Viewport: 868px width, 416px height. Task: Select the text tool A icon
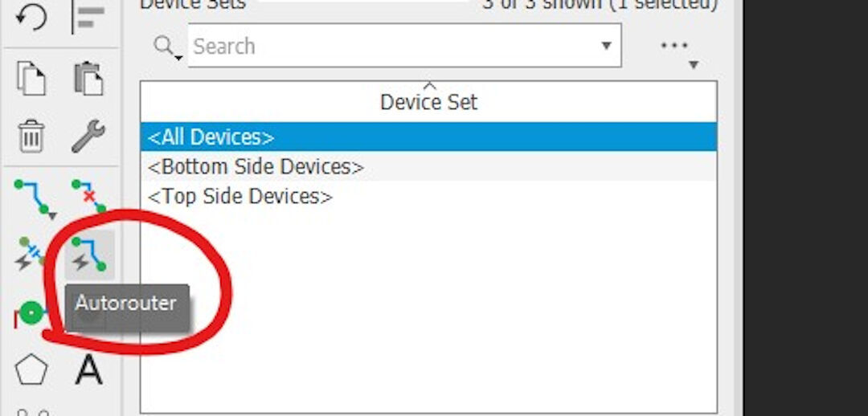click(88, 370)
